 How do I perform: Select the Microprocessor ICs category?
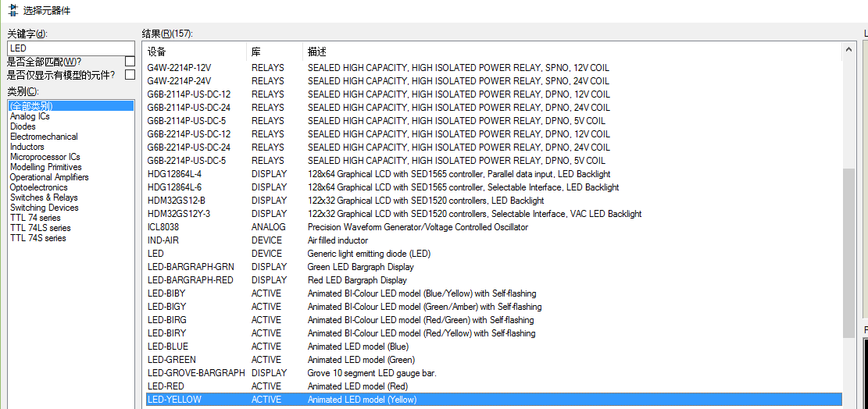point(71,157)
